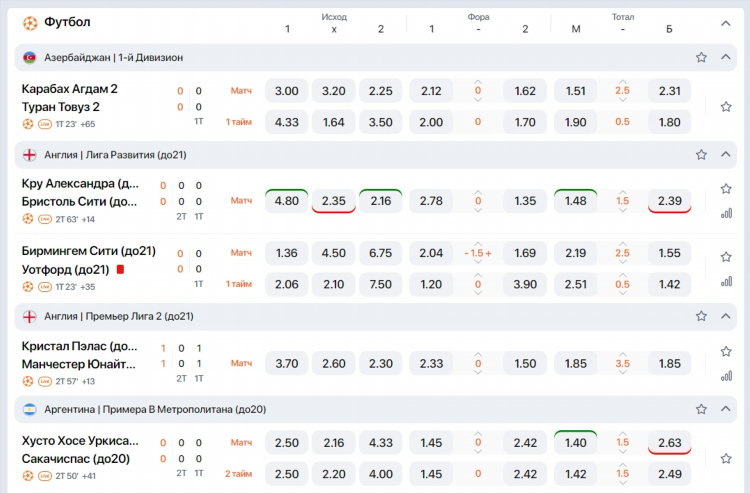Collapse the Аргентина Примера B Метрополитана league

tap(726, 408)
